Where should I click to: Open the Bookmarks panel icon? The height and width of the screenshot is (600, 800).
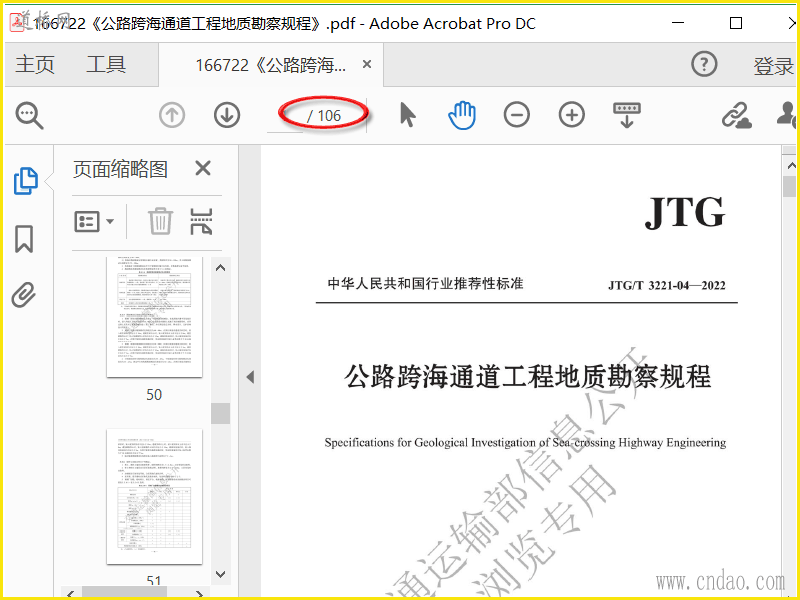pyautogui.click(x=24, y=239)
